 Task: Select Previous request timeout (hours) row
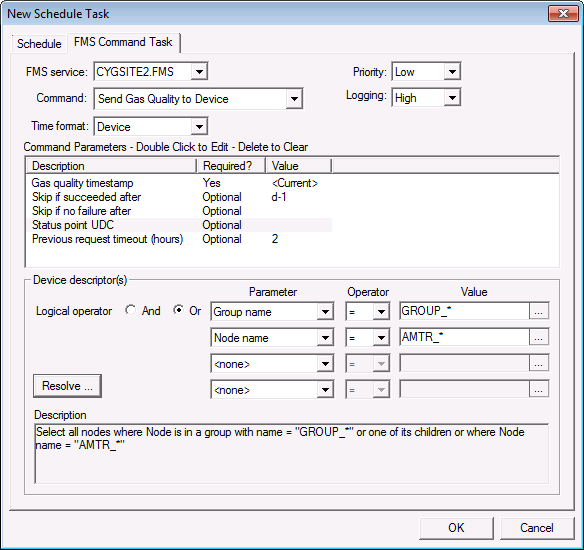[179, 239]
